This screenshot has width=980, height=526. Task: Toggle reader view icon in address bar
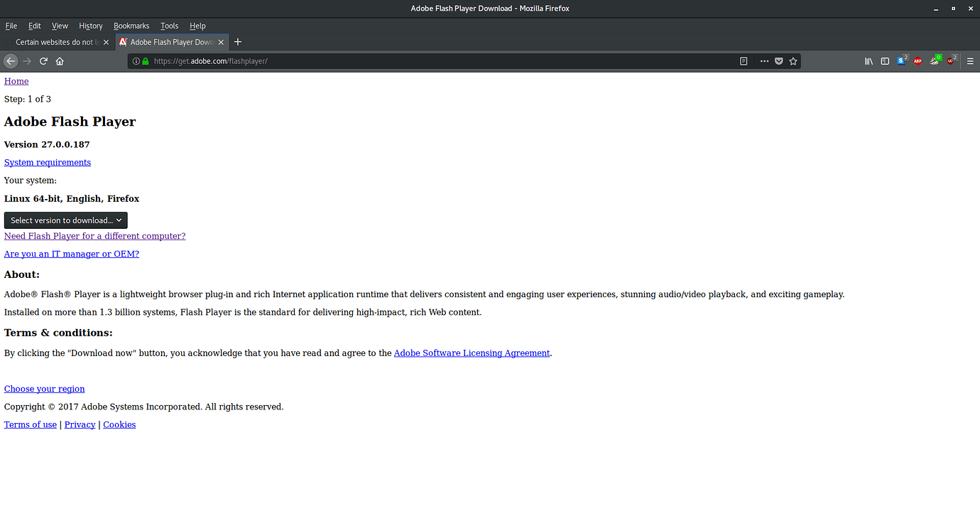pyautogui.click(x=744, y=61)
